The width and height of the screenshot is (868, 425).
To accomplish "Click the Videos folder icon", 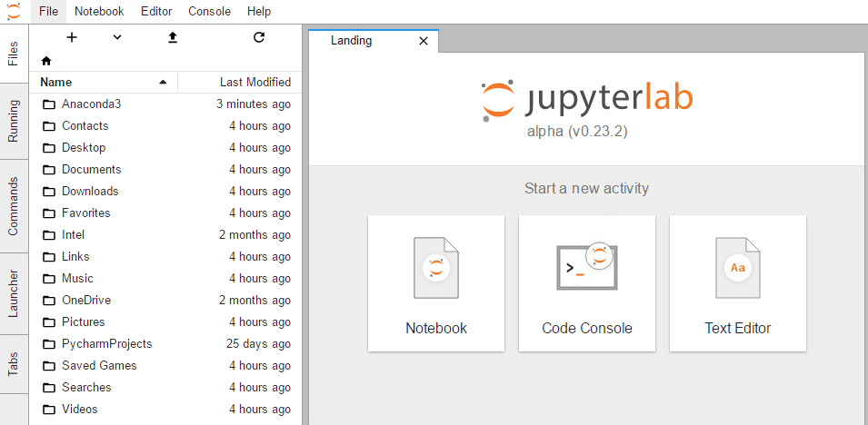I will tap(50, 410).
